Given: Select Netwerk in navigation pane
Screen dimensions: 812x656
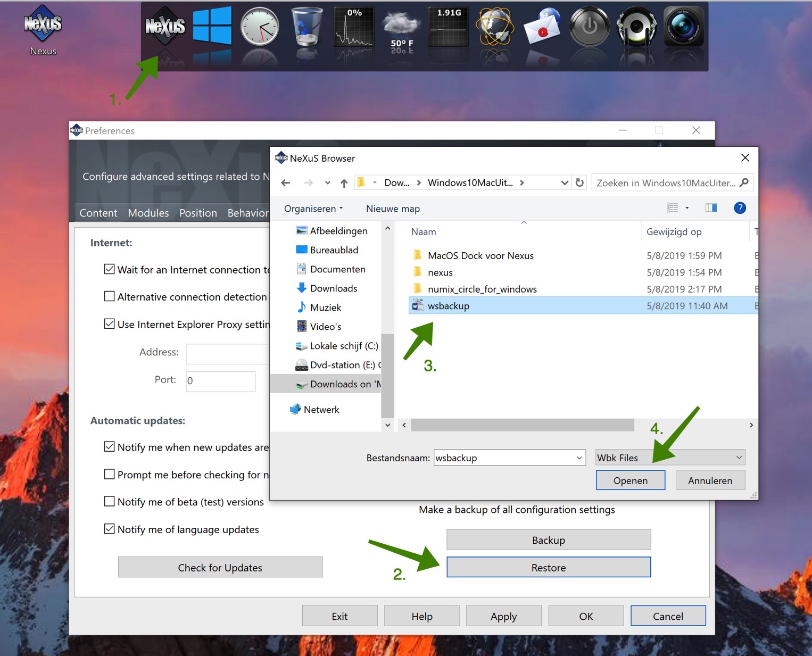Looking at the screenshot, I should pyautogui.click(x=321, y=410).
